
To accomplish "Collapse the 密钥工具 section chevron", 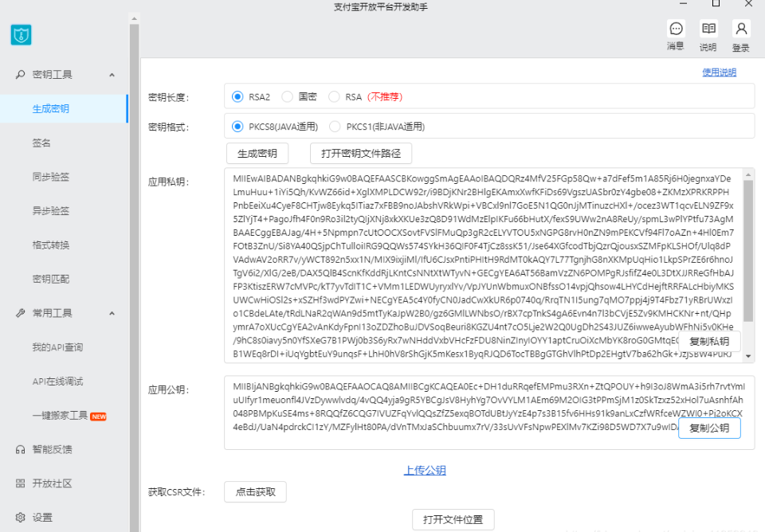I will (112, 75).
